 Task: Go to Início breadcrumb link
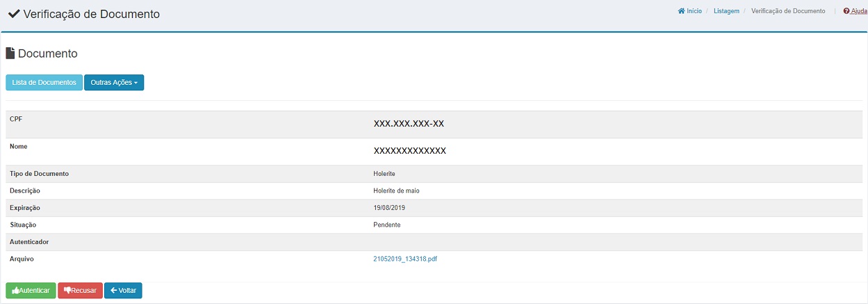pyautogui.click(x=690, y=11)
